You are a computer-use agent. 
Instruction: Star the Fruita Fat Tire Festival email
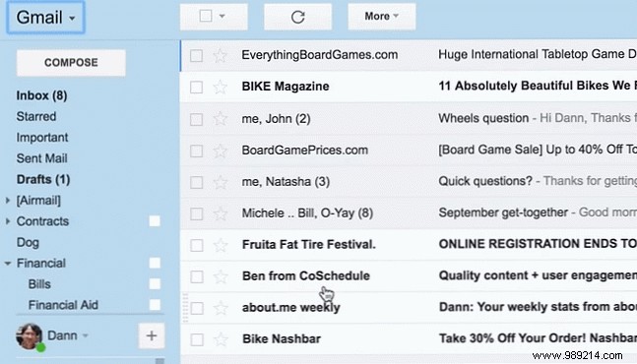[x=221, y=245]
